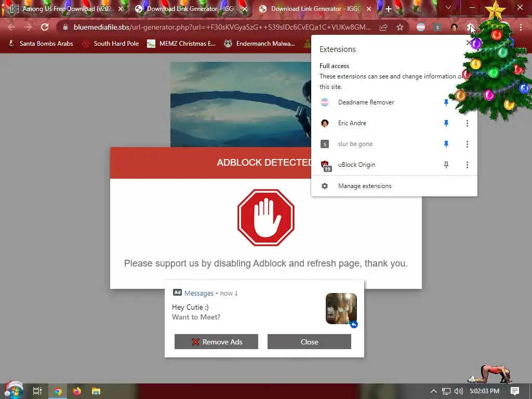This screenshot has width=532, height=399.
Task: Go back with the browser back arrow
Action: [11, 27]
